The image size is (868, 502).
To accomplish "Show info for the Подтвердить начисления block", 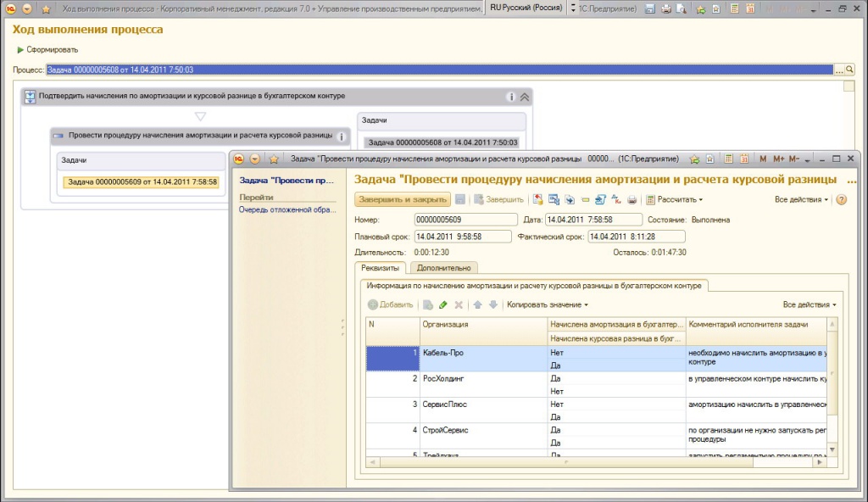I will click(x=510, y=97).
